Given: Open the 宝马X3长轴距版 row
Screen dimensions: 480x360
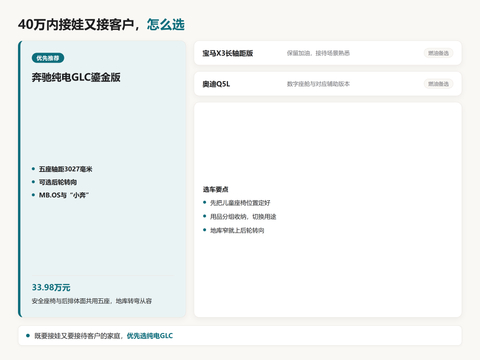Looking at the screenshot, I should [x=328, y=53].
